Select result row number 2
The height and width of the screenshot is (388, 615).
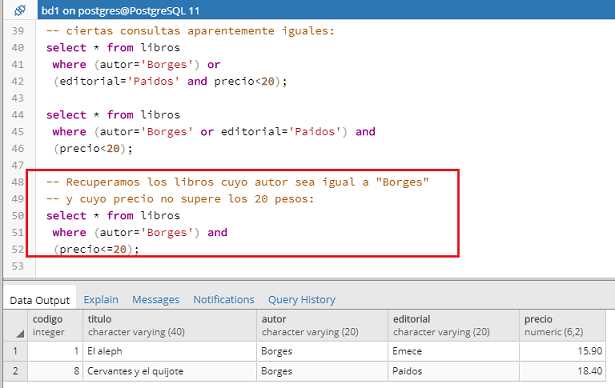tap(16, 371)
